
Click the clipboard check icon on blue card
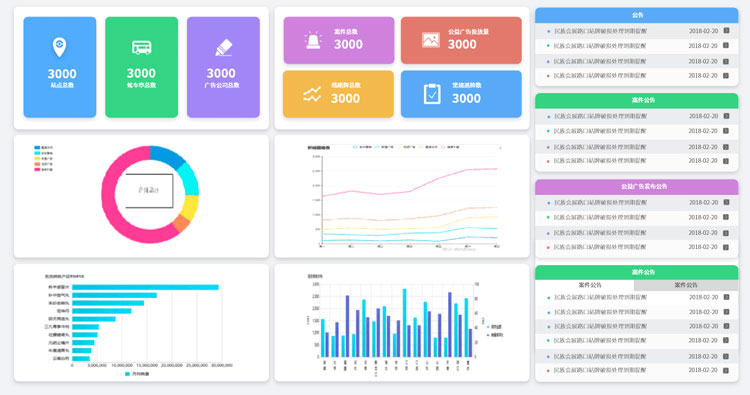coord(432,94)
